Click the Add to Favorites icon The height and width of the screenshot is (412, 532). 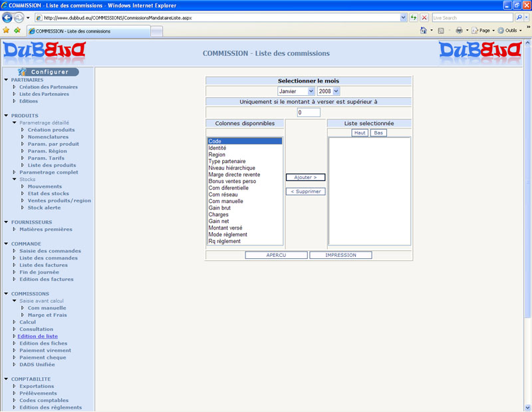click(x=17, y=31)
